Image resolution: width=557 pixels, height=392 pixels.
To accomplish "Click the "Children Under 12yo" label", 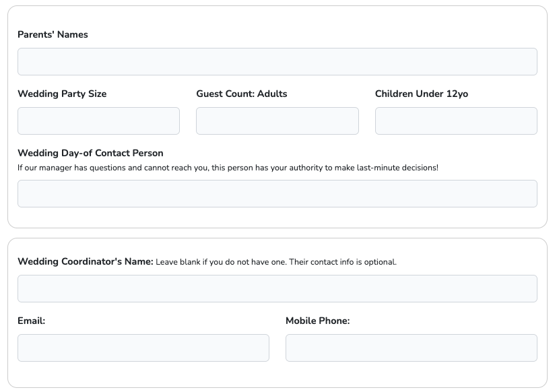I will point(422,94).
